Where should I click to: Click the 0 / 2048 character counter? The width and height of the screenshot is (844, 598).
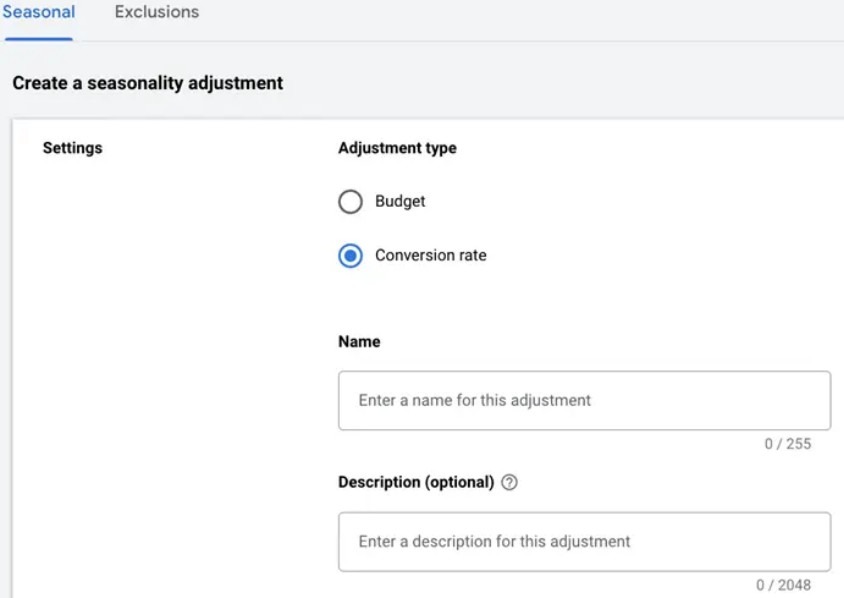[783, 585]
